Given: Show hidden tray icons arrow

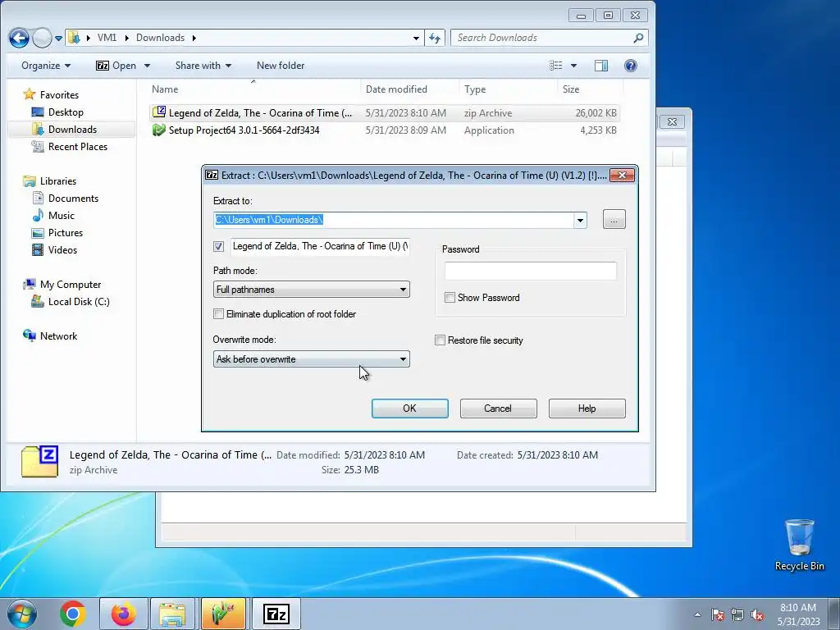Looking at the screenshot, I should 697,614.
